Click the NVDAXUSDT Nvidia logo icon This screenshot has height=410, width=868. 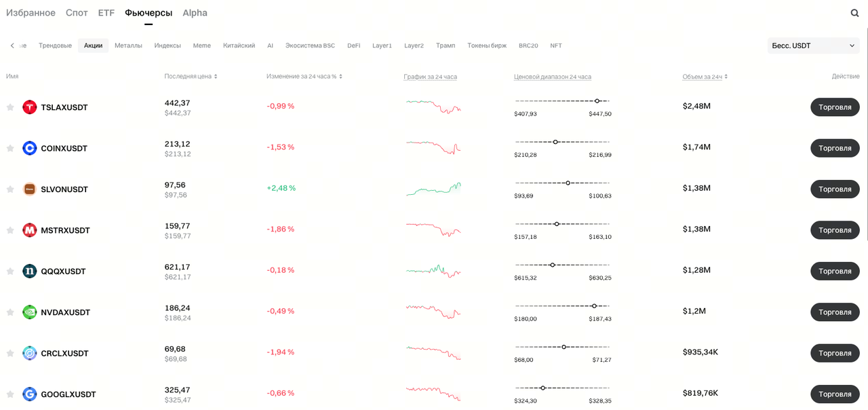(29, 312)
